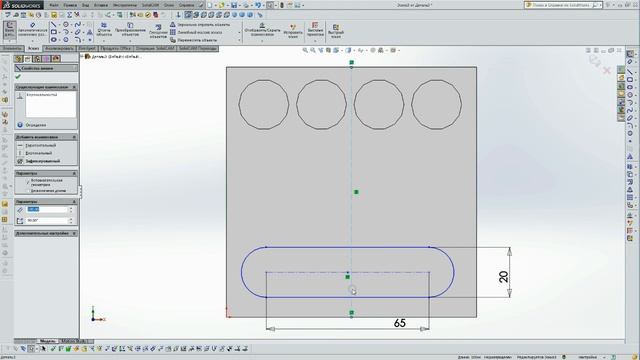
Task: Add Зафиксированный (fixed) relation
Action: click(x=39, y=161)
